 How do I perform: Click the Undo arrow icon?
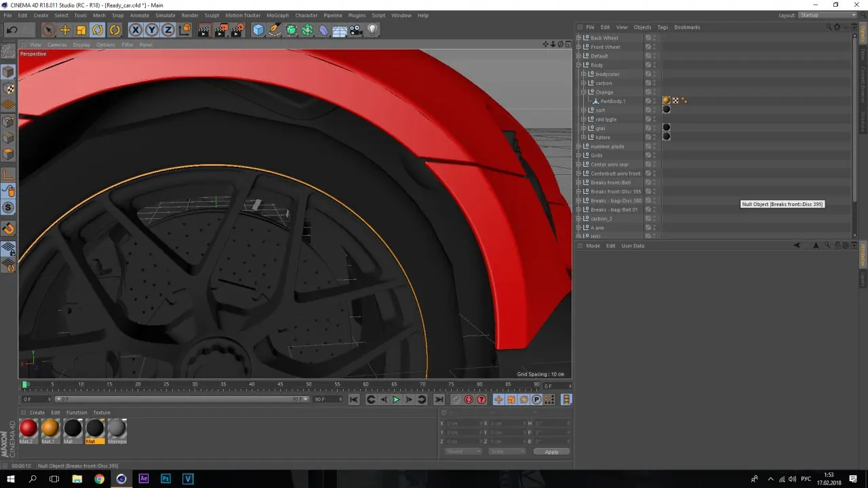(x=12, y=30)
